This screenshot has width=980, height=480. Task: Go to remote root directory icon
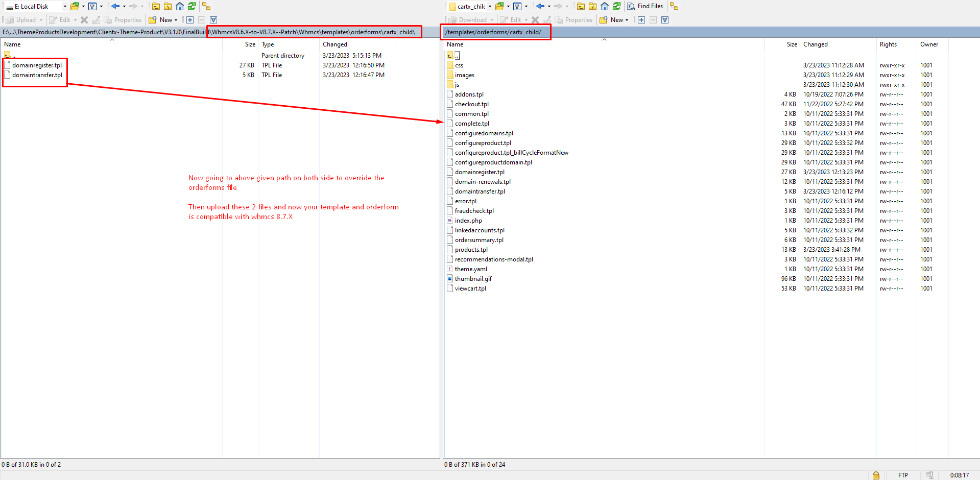(592, 6)
